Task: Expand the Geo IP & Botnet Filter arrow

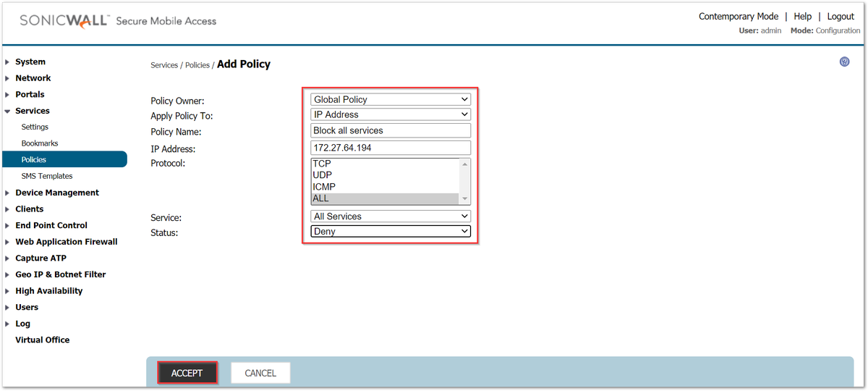Action: 7,275
